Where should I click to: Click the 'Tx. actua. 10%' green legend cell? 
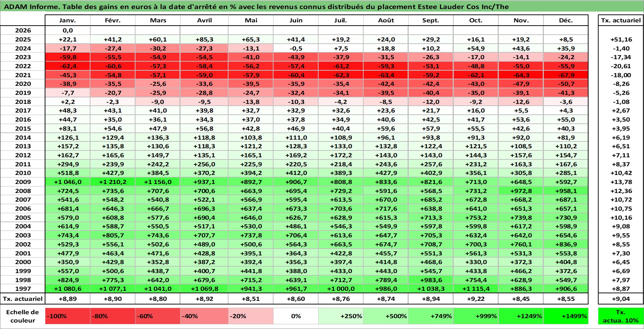click(621, 316)
